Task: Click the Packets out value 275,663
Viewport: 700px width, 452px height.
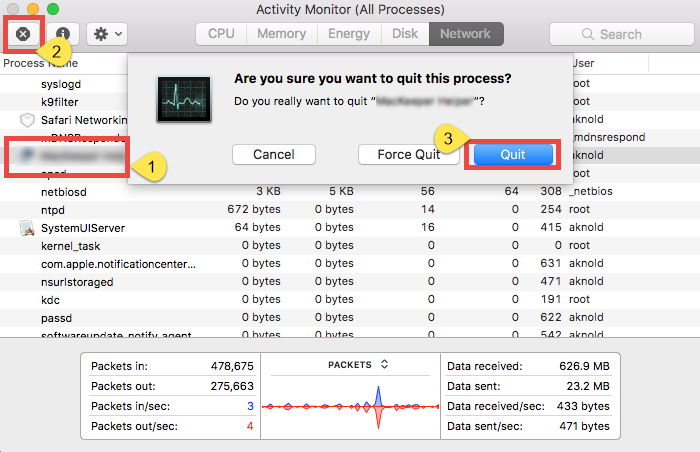Action: (232, 386)
